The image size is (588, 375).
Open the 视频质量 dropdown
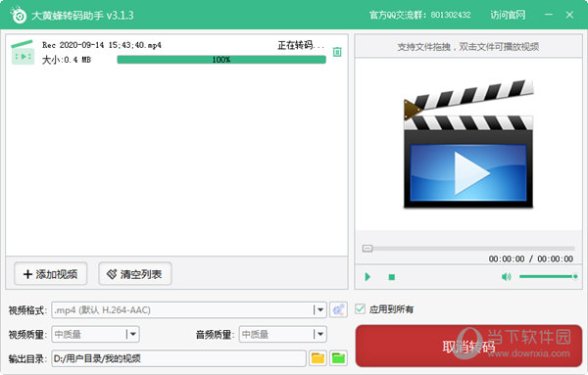coord(132,334)
